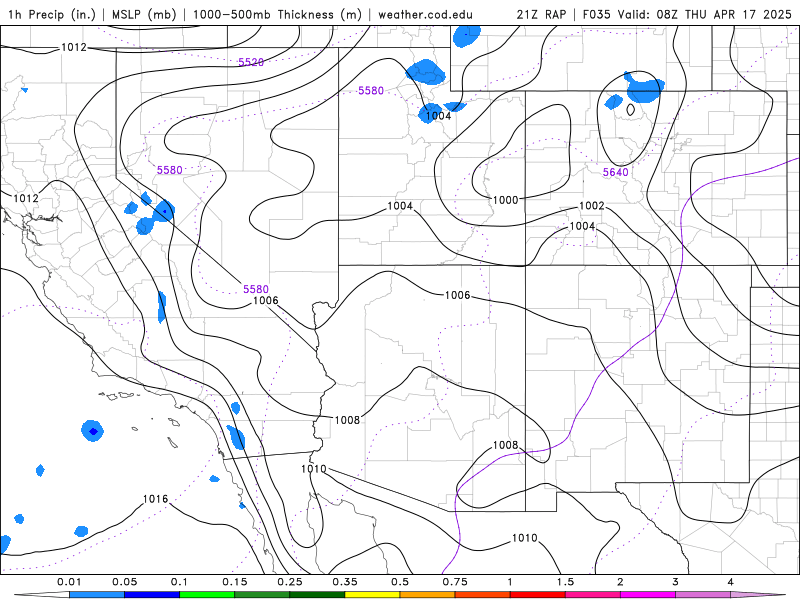Click the "21Z RAP" model run label
Screen dimensions: 800x600
pos(541,14)
